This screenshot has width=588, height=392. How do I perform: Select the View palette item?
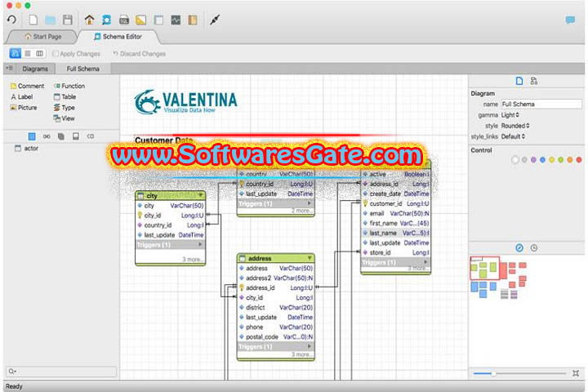click(x=65, y=118)
